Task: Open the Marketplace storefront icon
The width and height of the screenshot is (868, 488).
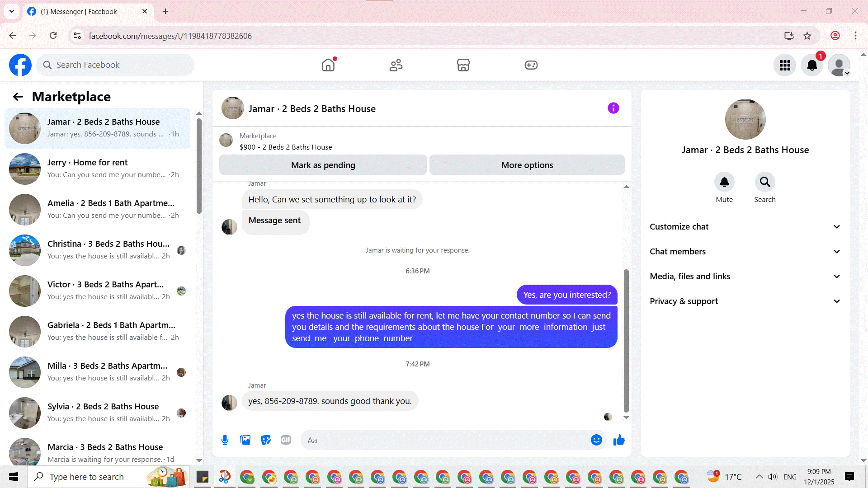Action: click(463, 65)
